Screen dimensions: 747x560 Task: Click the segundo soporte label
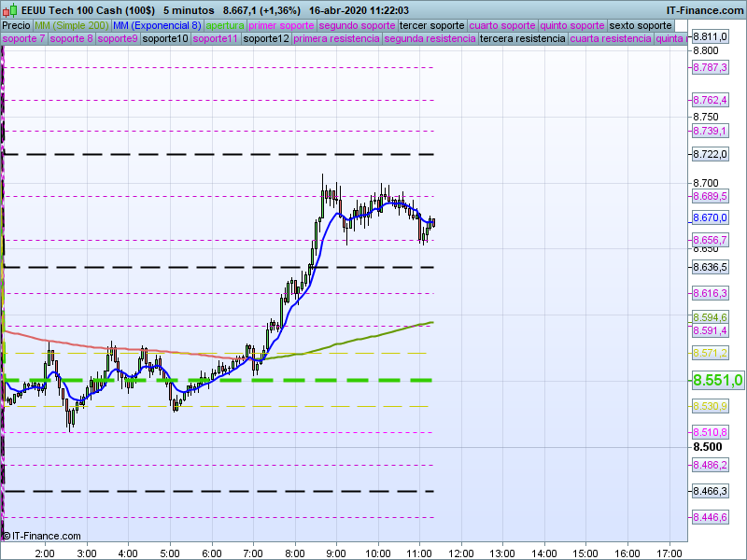coord(357,25)
